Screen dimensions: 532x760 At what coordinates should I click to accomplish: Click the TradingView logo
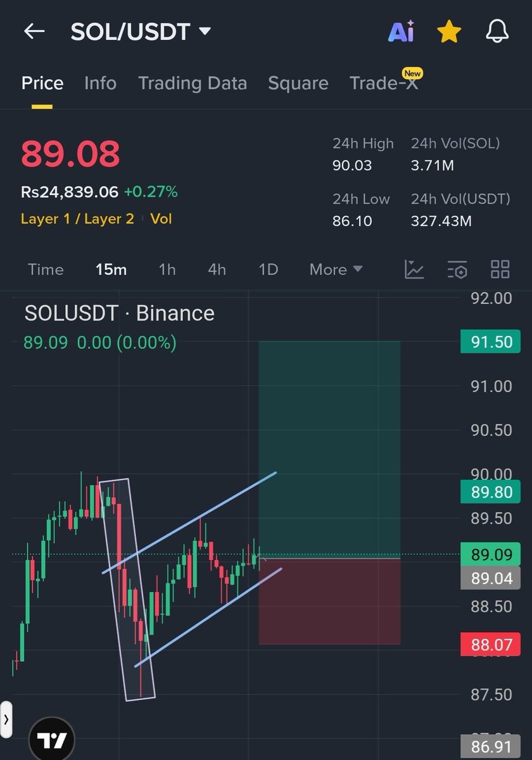point(52,740)
